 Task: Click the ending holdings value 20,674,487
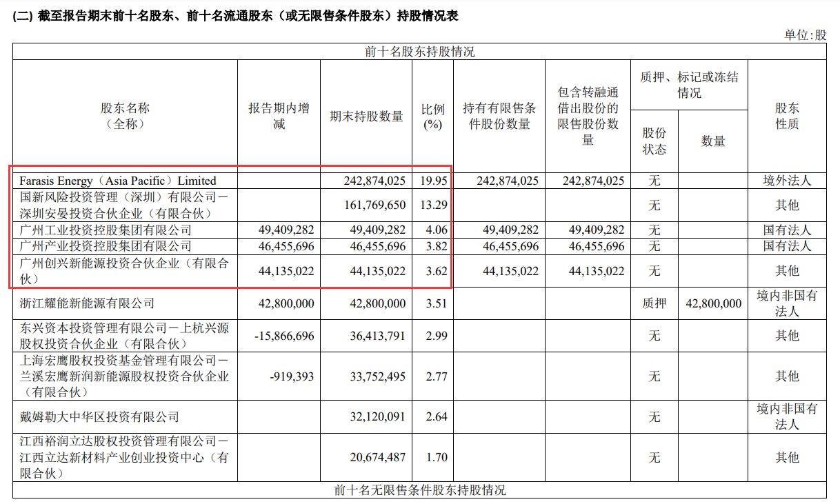point(377,458)
